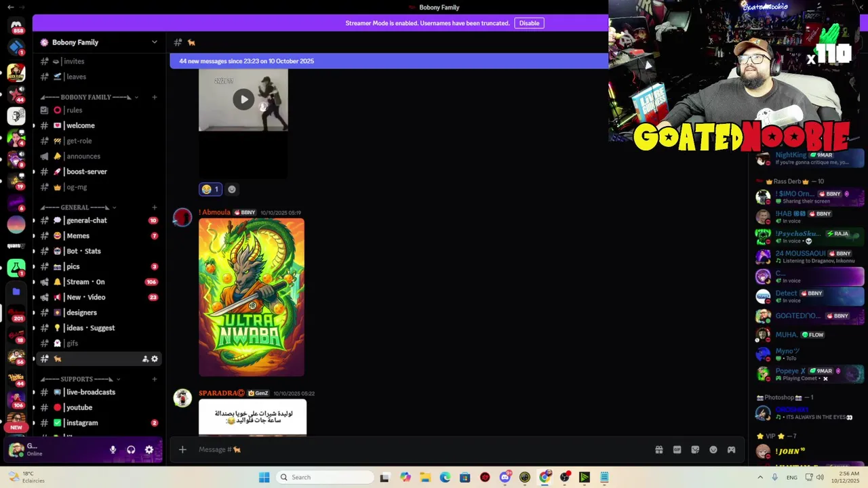The image size is (868, 488).
Task: Open member Detect in member list
Action: [x=810, y=296]
